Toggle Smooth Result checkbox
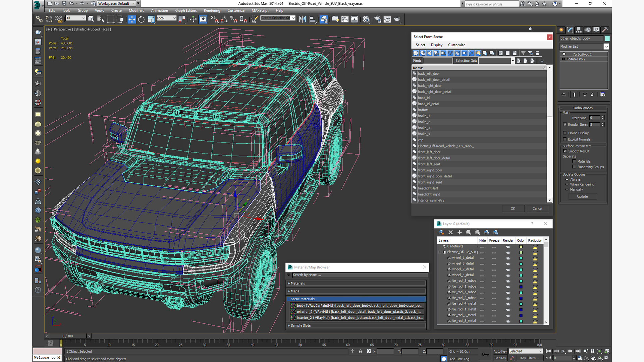Image resolution: width=644 pixels, height=362 pixels. (x=565, y=151)
